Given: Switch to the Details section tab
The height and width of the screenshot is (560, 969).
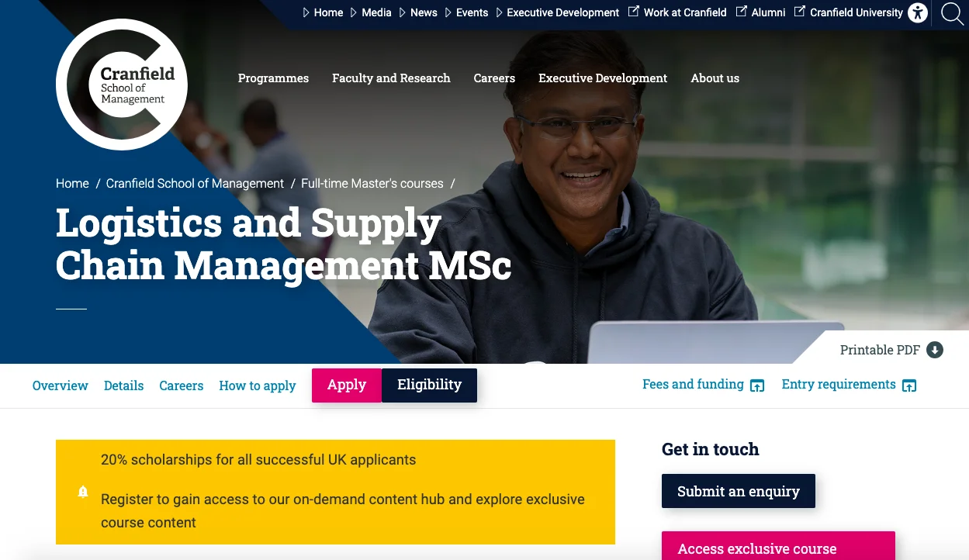Looking at the screenshot, I should point(124,385).
